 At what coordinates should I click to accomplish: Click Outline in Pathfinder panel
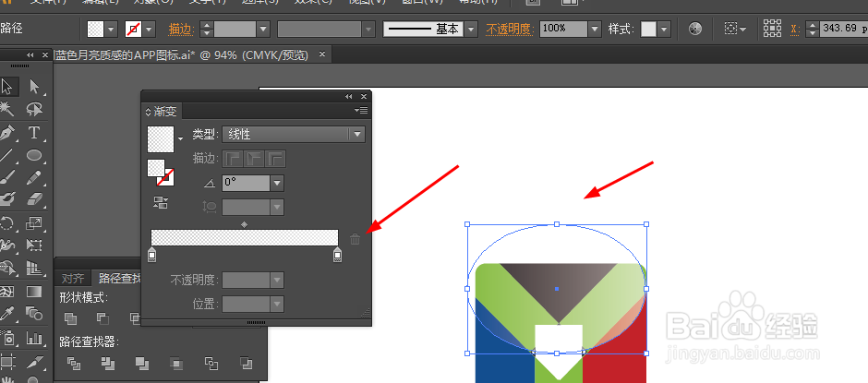coord(211,363)
